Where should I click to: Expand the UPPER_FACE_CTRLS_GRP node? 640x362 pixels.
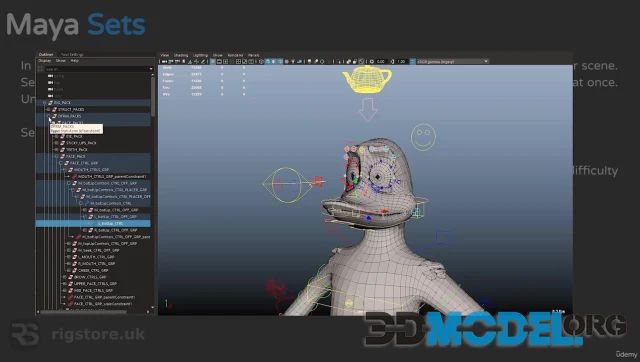(x=64, y=284)
